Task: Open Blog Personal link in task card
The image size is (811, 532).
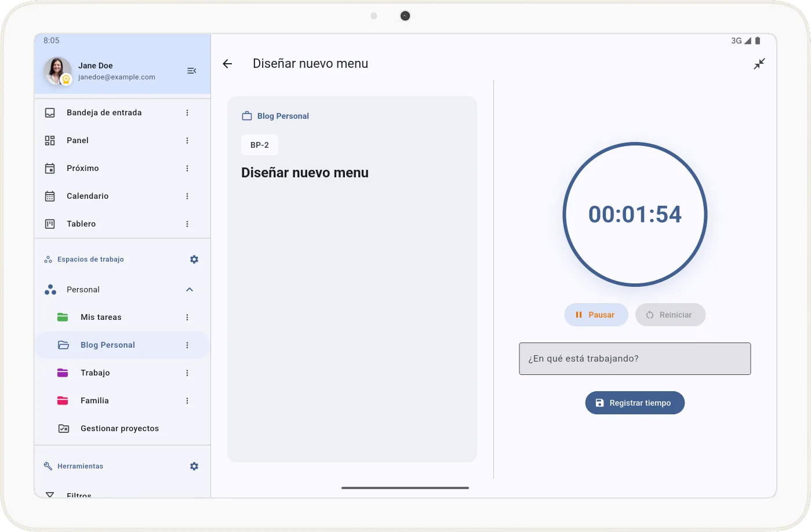Action: (x=275, y=116)
